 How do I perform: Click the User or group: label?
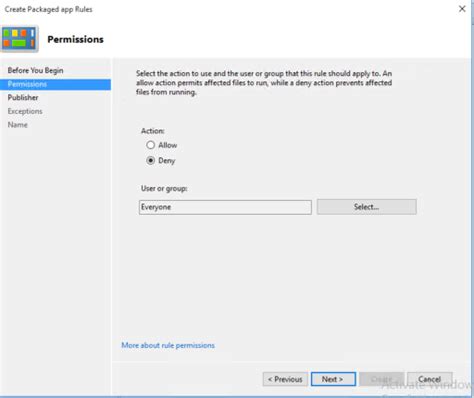[x=164, y=189]
